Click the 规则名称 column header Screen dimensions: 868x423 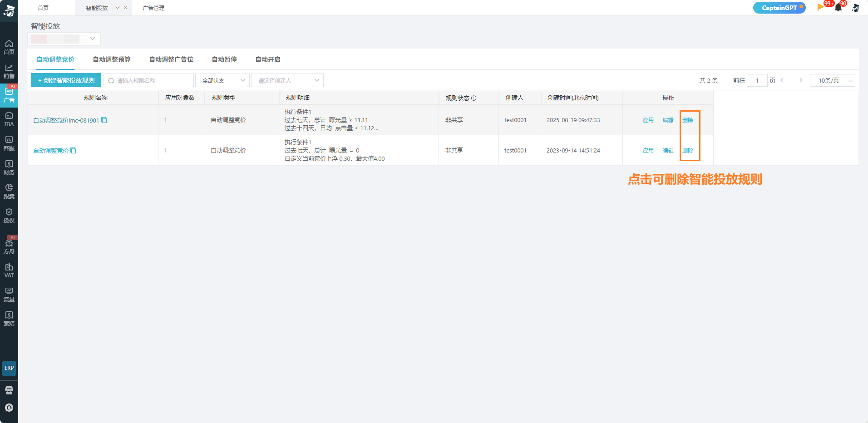pos(96,98)
